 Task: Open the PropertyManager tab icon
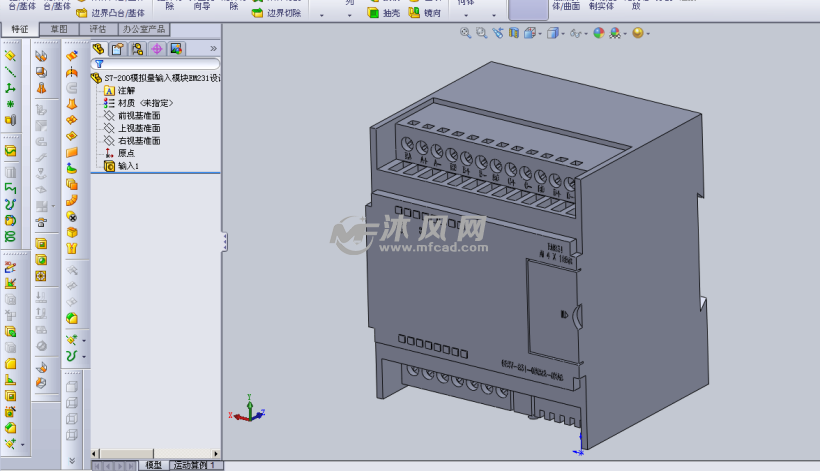[117, 48]
